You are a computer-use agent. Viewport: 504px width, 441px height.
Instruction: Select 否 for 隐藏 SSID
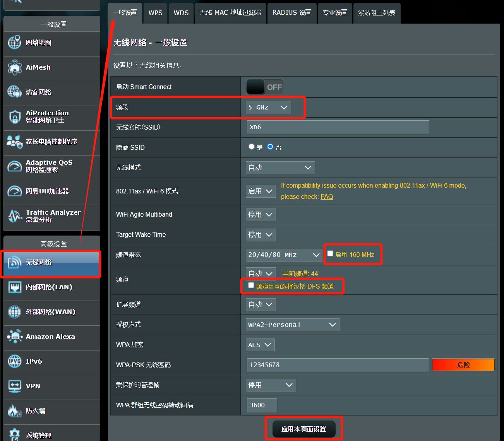click(x=270, y=147)
